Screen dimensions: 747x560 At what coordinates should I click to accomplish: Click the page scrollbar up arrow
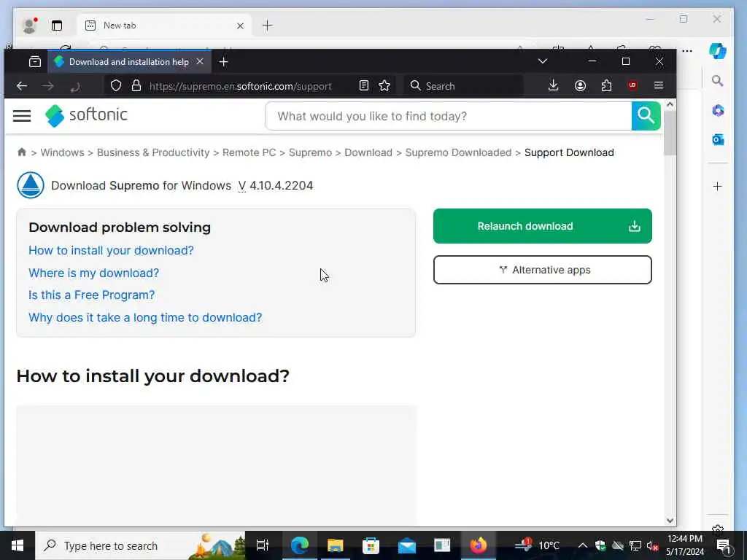[x=670, y=104]
